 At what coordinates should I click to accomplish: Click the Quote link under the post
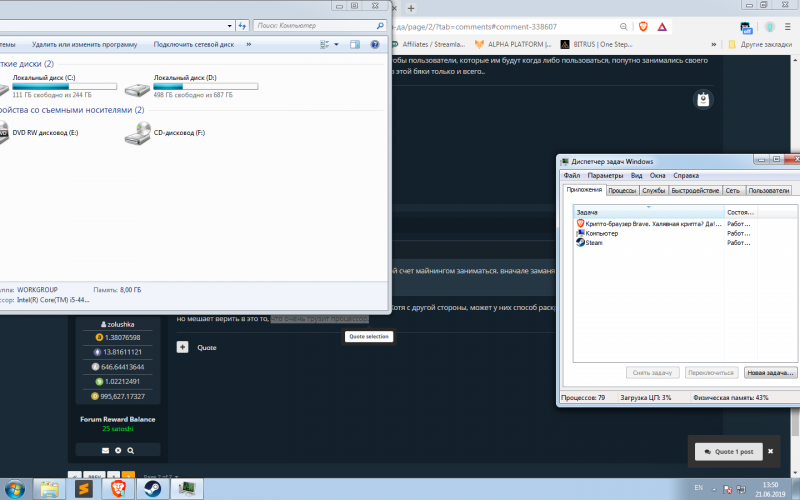coord(207,347)
